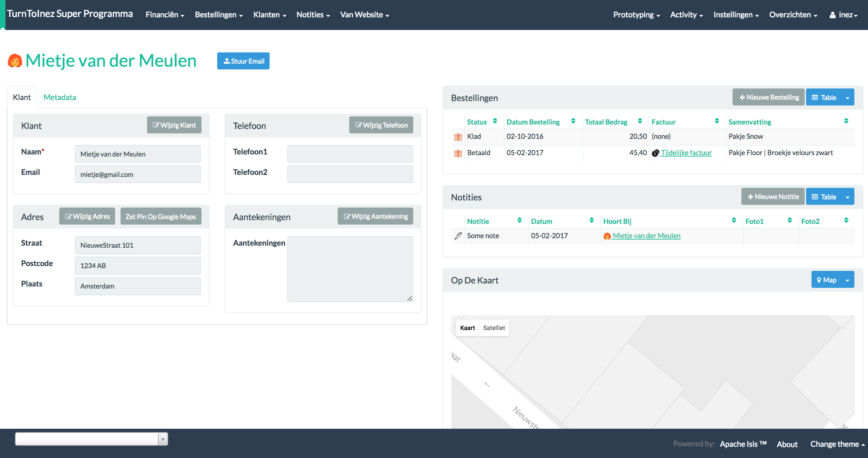Sort notes by Foto2 column arrows
Image resolution: width=868 pixels, height=458 pixels.
tap(846, 220)
